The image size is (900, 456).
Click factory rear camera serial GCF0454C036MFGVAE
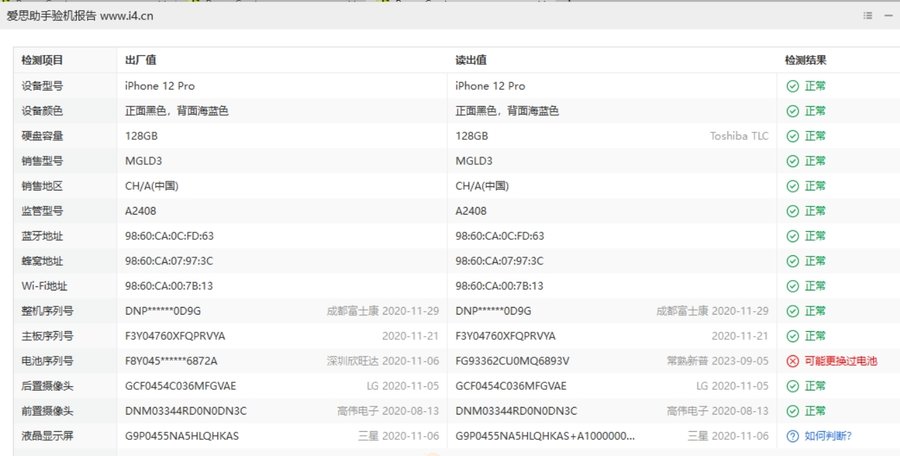181,386
